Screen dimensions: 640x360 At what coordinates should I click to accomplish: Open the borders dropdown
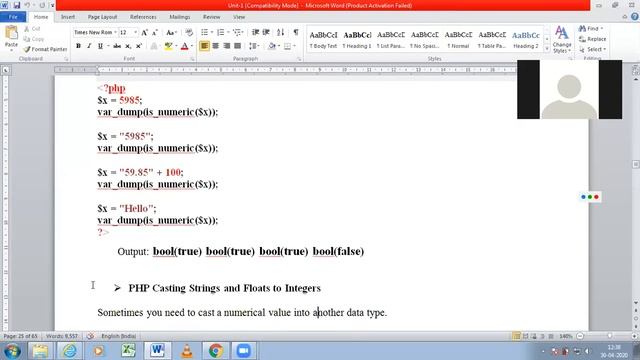pos(295,46)
